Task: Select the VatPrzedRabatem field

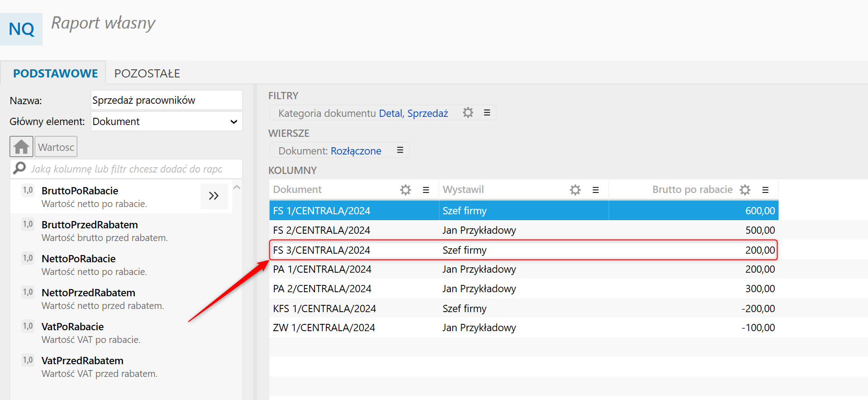Action: [x=121, y=366]
